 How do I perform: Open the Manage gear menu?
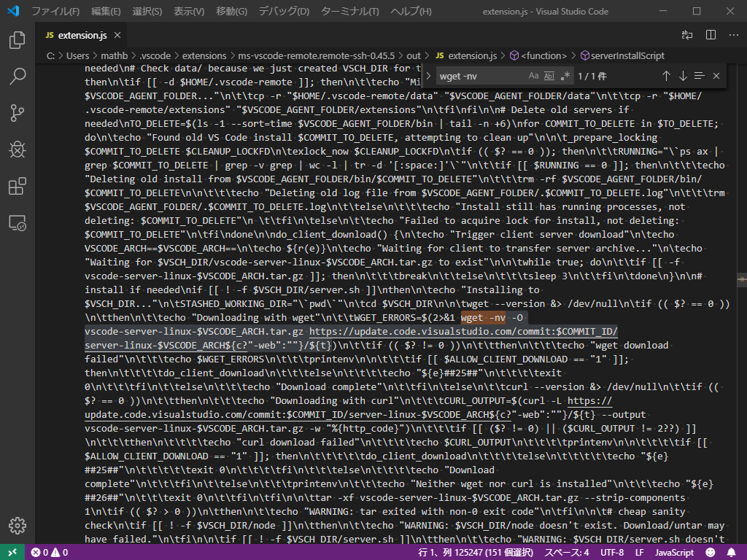click(x=18, y=526)
